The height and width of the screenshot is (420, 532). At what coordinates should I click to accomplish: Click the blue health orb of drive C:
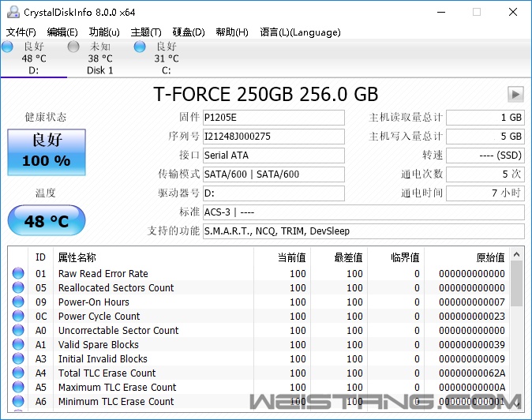tap(140, 47)
